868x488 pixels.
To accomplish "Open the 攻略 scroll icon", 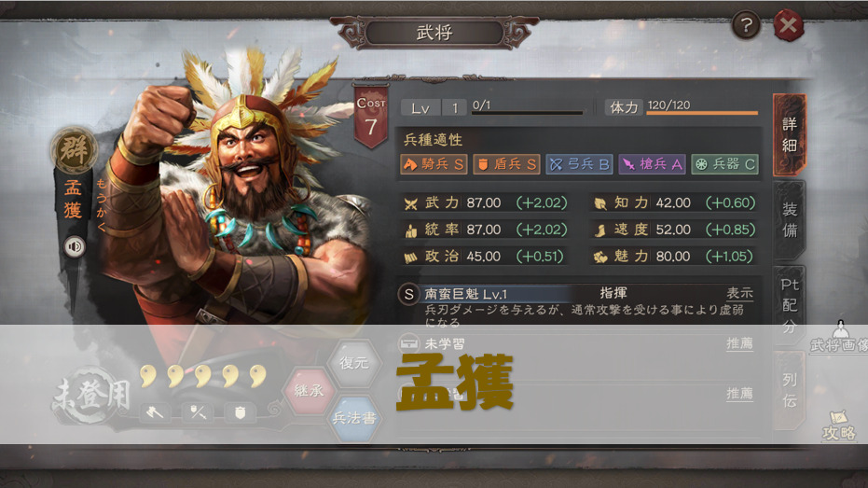I will point(839,425).
